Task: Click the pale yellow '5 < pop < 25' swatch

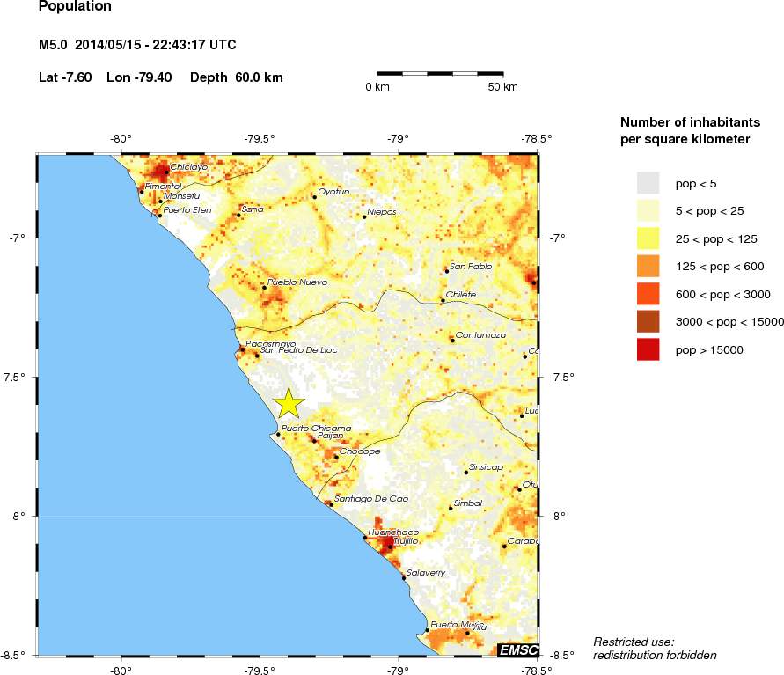Action: (648, 210)
